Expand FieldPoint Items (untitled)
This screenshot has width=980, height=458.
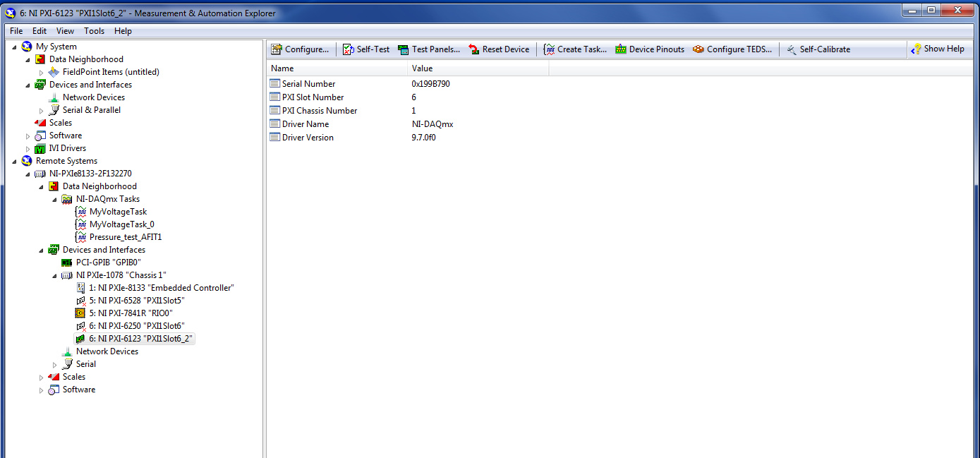tap(41, 72)
